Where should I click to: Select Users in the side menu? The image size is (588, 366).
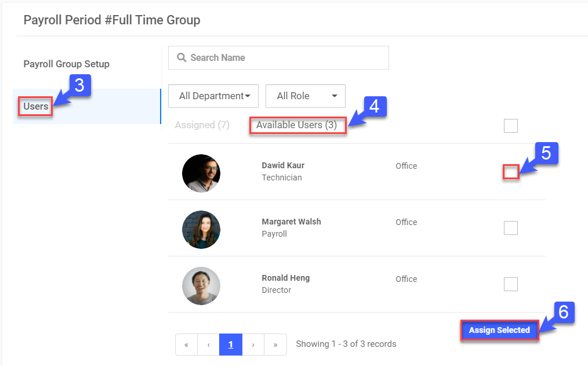click(36, 107)
